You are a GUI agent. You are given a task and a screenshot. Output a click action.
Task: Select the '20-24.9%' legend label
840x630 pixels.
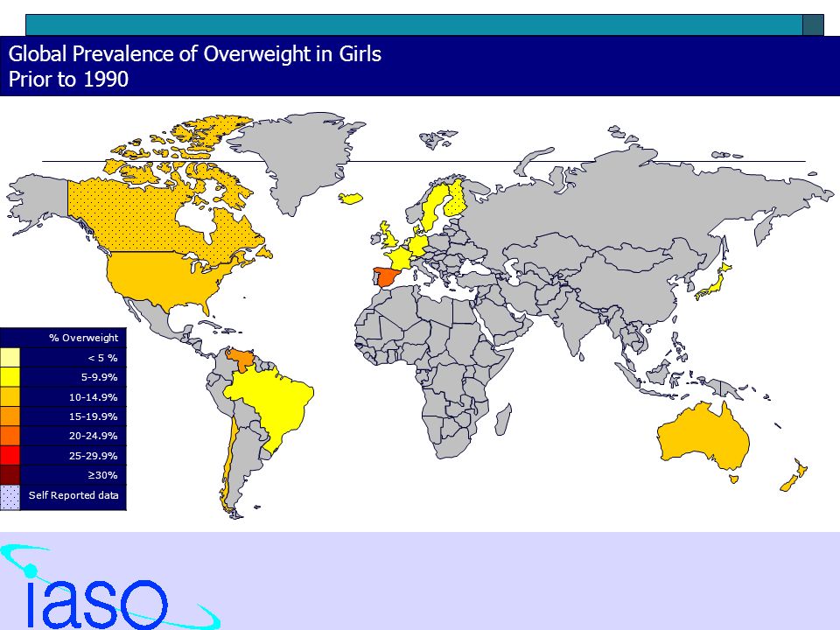tap(94, 436)
